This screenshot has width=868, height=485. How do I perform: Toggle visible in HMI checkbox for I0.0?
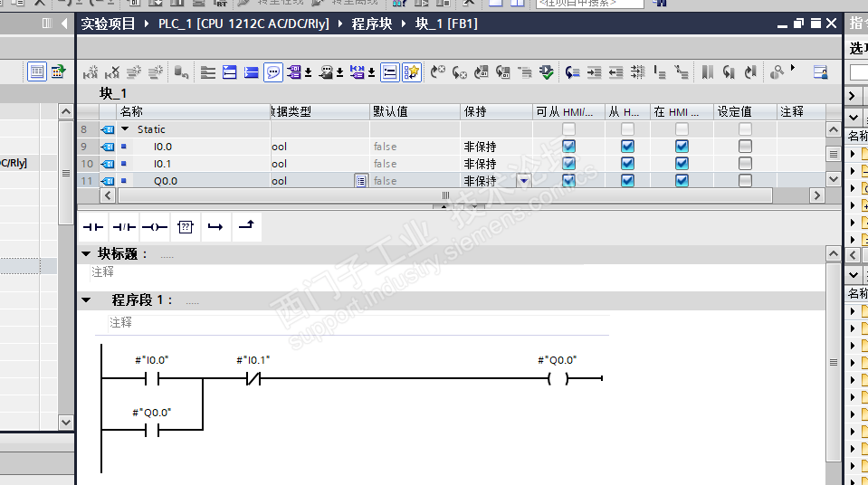[682, 147]
